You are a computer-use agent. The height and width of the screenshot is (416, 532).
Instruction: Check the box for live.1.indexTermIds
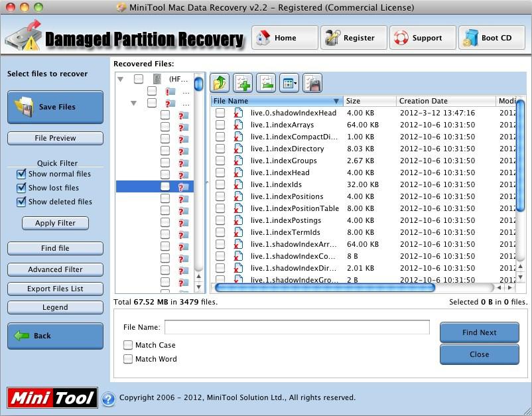(220, 232)
